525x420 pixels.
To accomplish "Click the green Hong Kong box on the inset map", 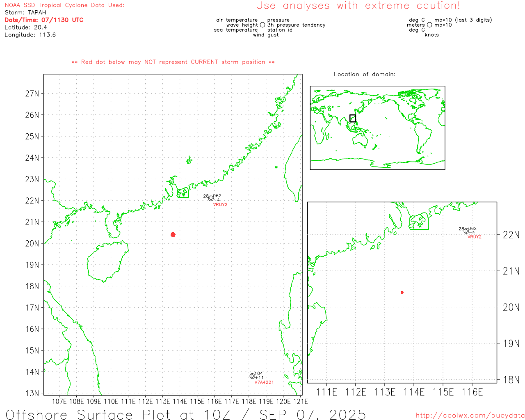I will pyautogui.click(x=419, y=221).
